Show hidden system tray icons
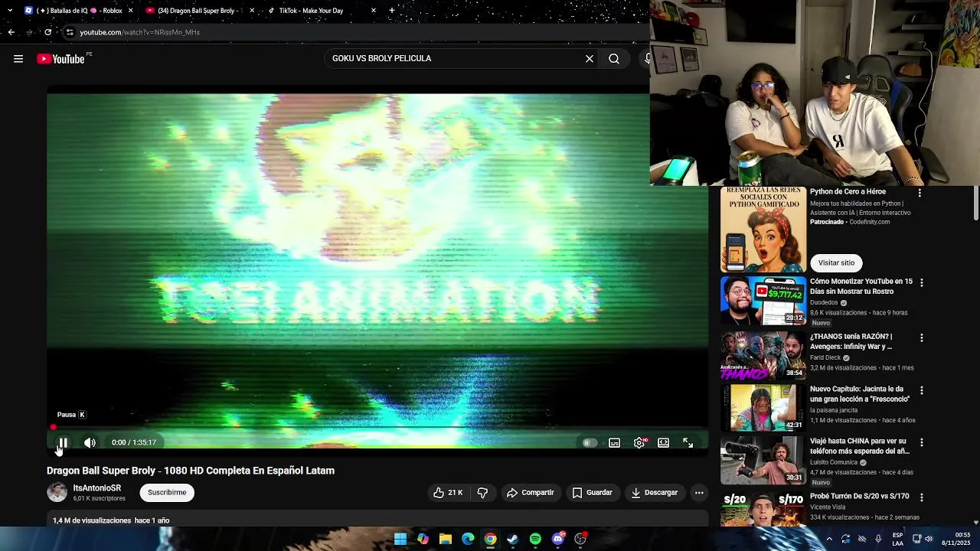 coord(828,540)
